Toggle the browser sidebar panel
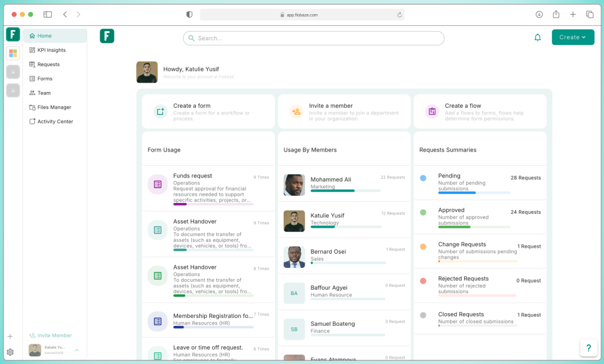 coord(48,14)
